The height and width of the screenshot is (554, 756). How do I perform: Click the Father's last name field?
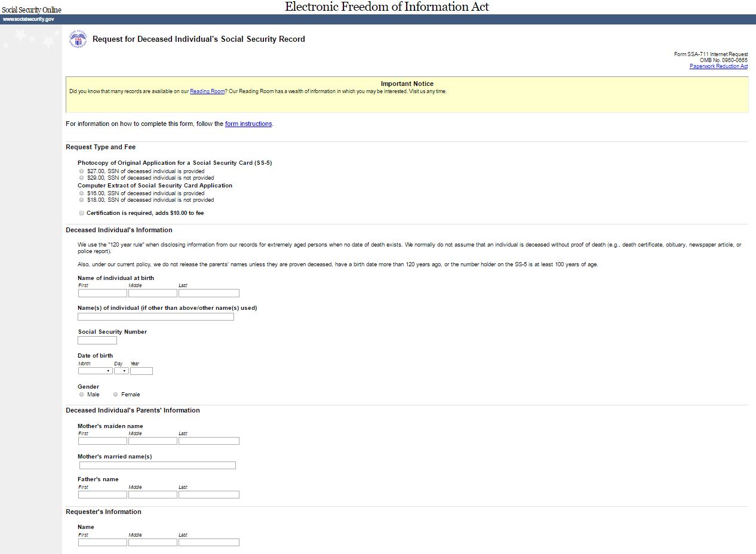tap(209, 494)
